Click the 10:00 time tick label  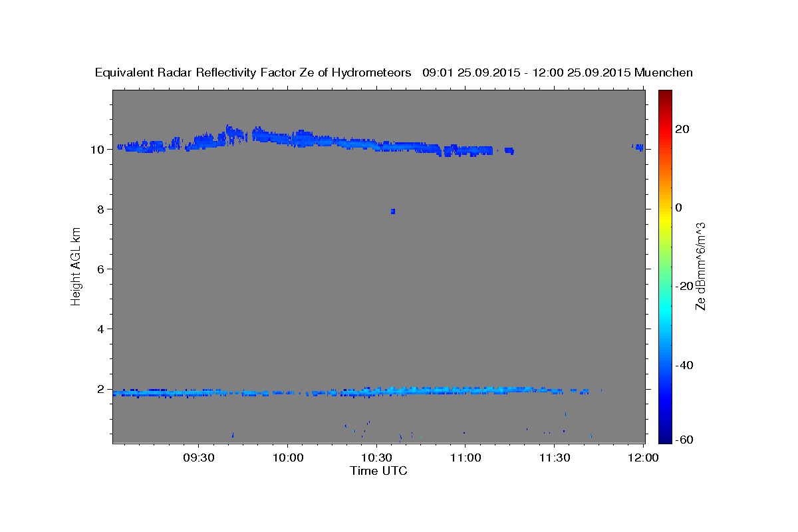pos(288,458)
